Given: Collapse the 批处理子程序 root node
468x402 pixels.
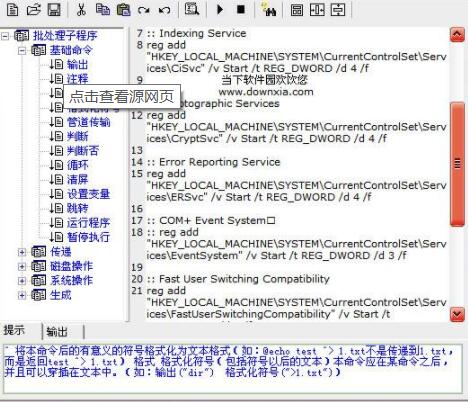Looking at the screenshot, I should pos(5,36).
